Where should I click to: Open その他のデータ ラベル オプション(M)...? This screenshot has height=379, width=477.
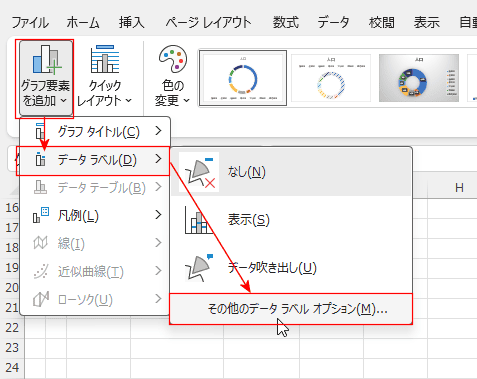(291, 309)
